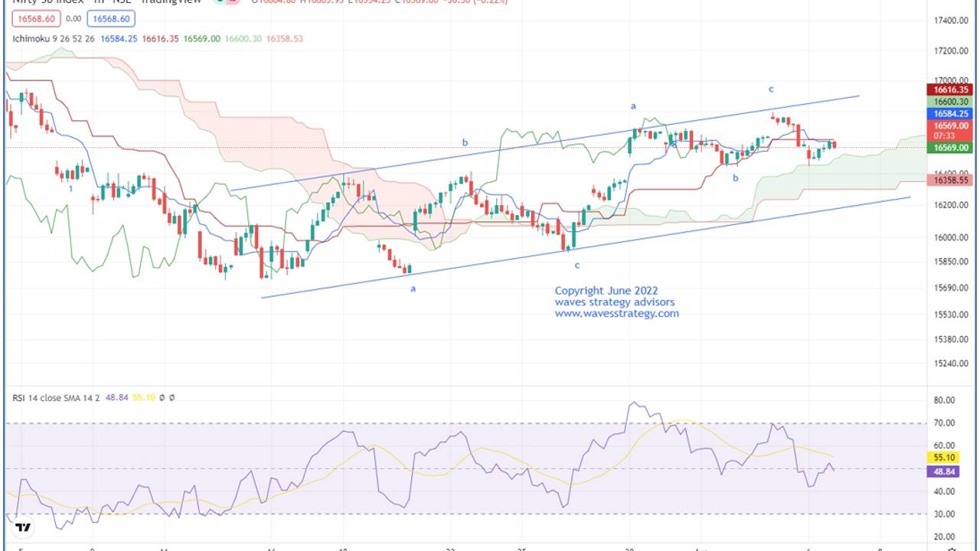Click the green circle icon beside the chart title
Image resolution: width=980 pixels, height=551 pixels.
click(x=220, y=2)
